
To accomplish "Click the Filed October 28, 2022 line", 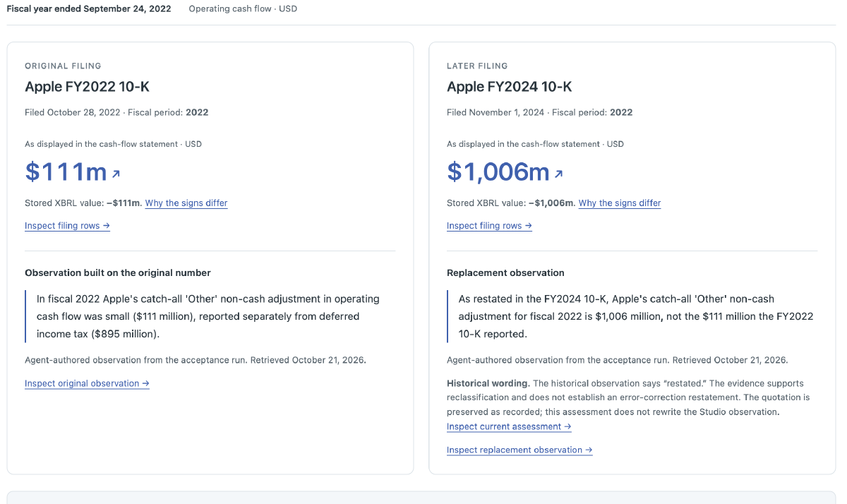I will click(116, 112).
